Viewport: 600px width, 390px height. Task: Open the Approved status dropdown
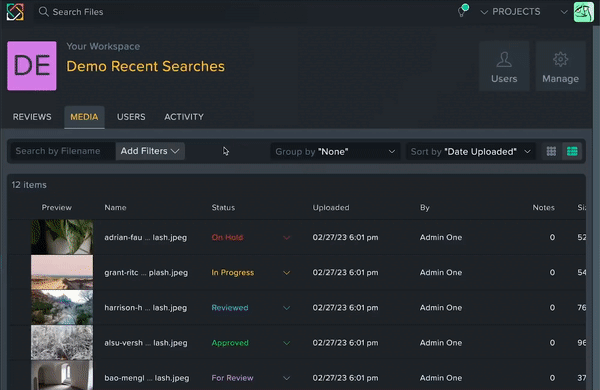(x=286, y=343)
